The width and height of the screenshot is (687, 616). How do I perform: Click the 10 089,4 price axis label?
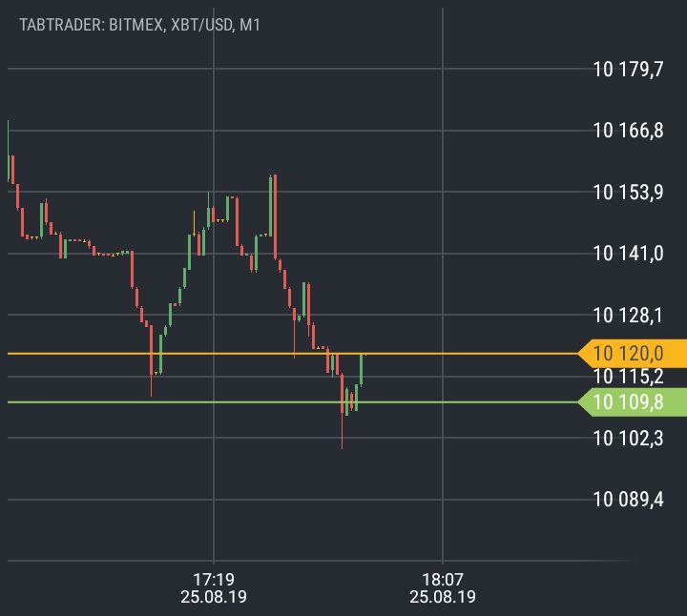[628, 499]
